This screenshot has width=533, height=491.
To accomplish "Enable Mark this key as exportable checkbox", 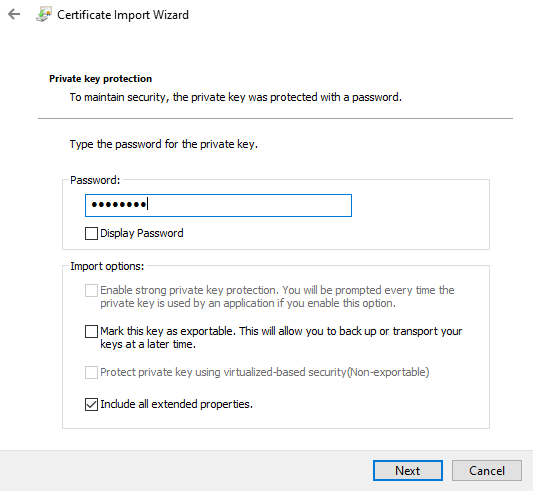I will click(x=91, y=331).
